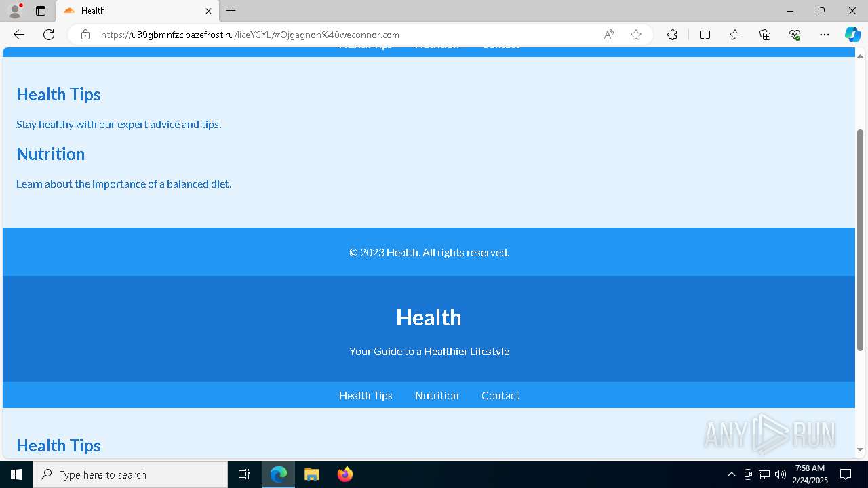Open the tab actions menu icon
This screenshot has width=868, height=488.
(41, 11)
